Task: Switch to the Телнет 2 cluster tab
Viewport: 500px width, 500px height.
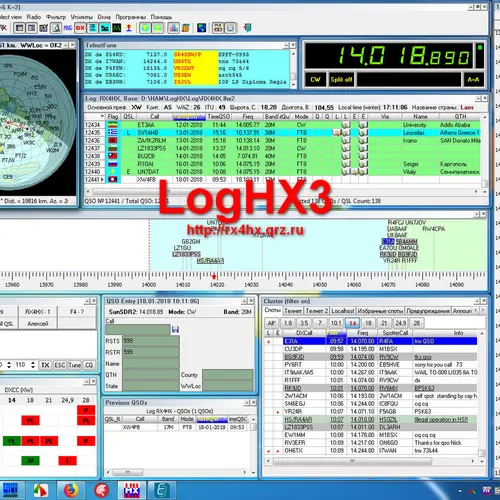Action: pyautogui.click(x=317, y=311)
